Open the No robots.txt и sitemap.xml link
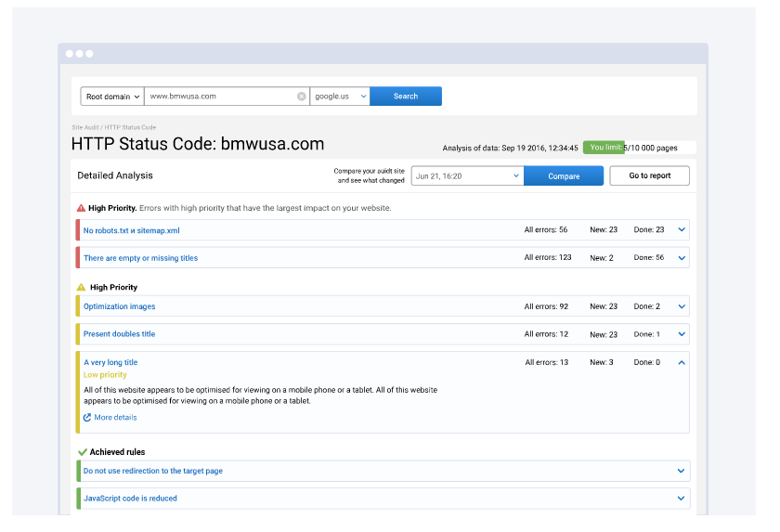 click(x=131, y=230)
